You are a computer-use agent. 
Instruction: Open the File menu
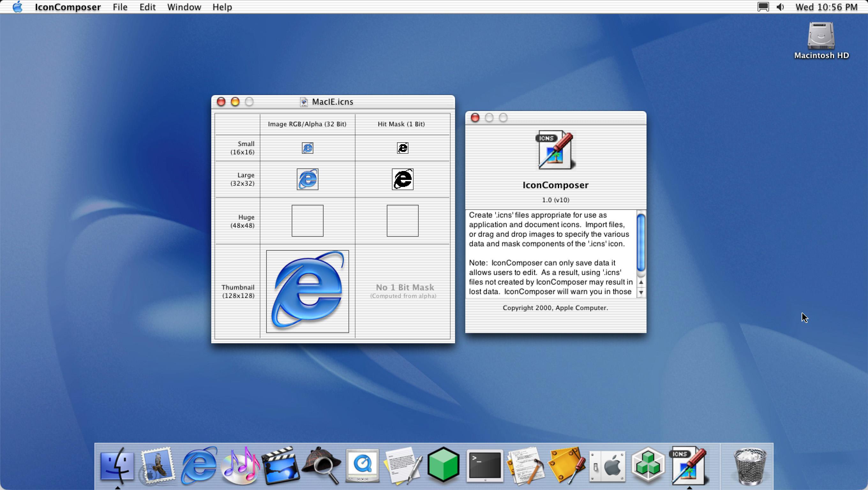(120, 7)
